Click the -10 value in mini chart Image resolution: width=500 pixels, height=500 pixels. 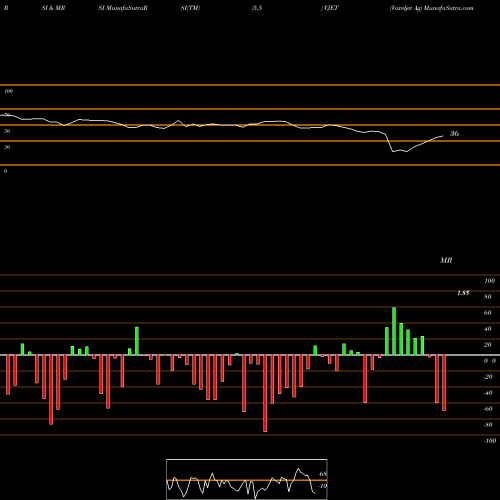pyautogui.click(x=323, y=486)
